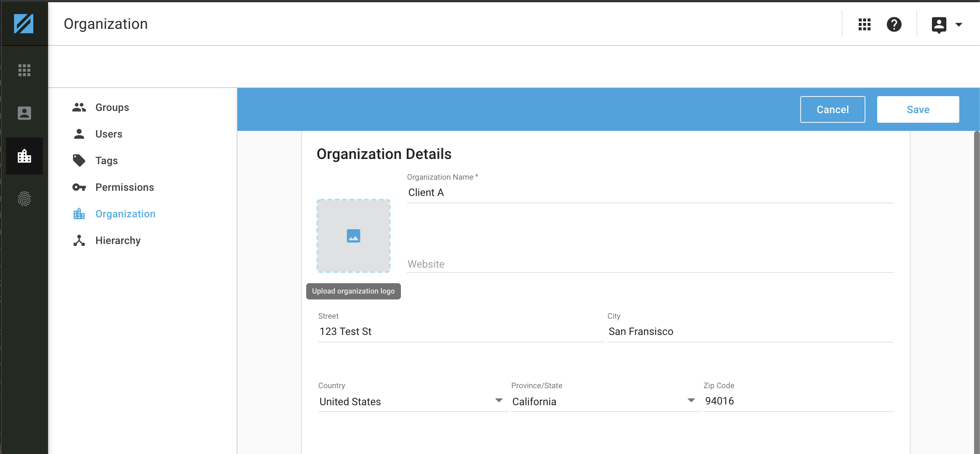Click the user account icon in header
Screen dimensions: 980x454
[x=939, y=25]
